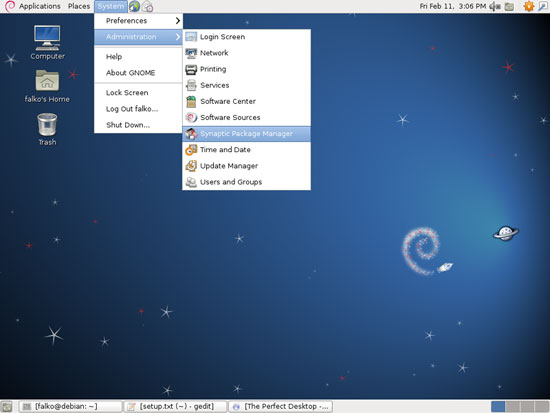
Task: Switch to the second workspace
Action: pos(512,407)
